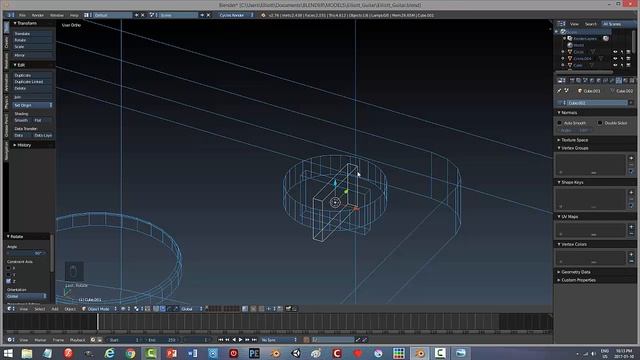The height and width of the screenshot is (360, 640).
Task: Open the Window menu
Action: pos(57,15)
